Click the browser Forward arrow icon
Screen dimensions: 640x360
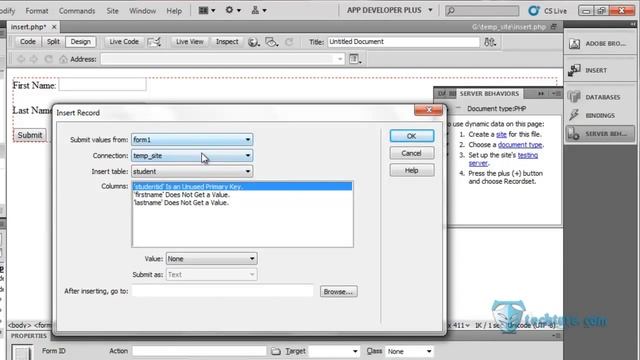pyautogui.click(x=34, y=59)
